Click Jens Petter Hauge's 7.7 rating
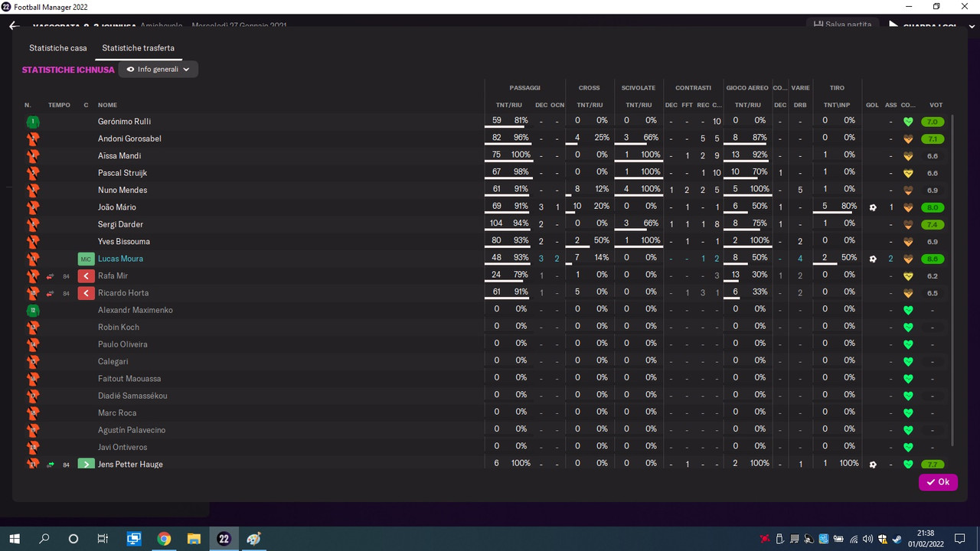The width and height of the screenshot is (980, 551). coord(933,465)
